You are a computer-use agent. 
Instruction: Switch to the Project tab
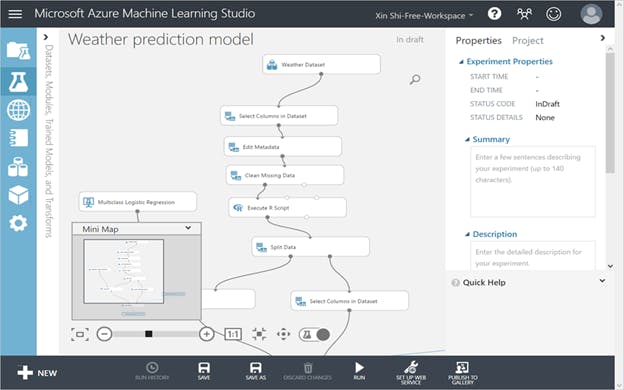[x=528, y=41]
